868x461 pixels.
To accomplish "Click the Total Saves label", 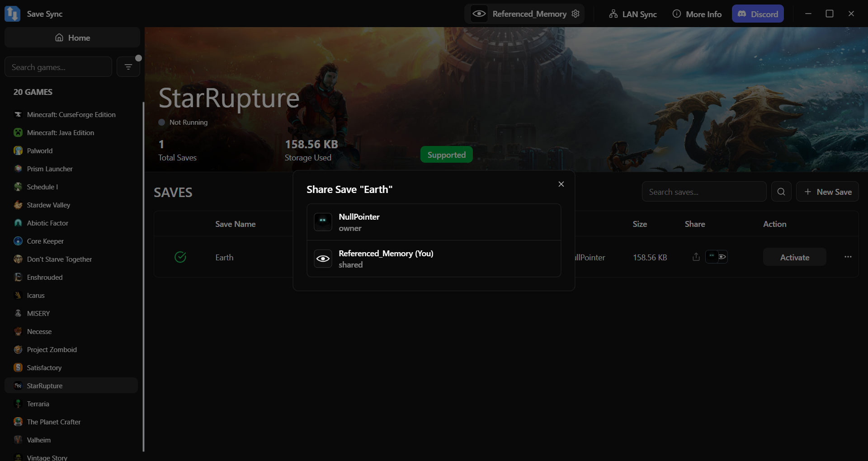I will click(177, 157).
